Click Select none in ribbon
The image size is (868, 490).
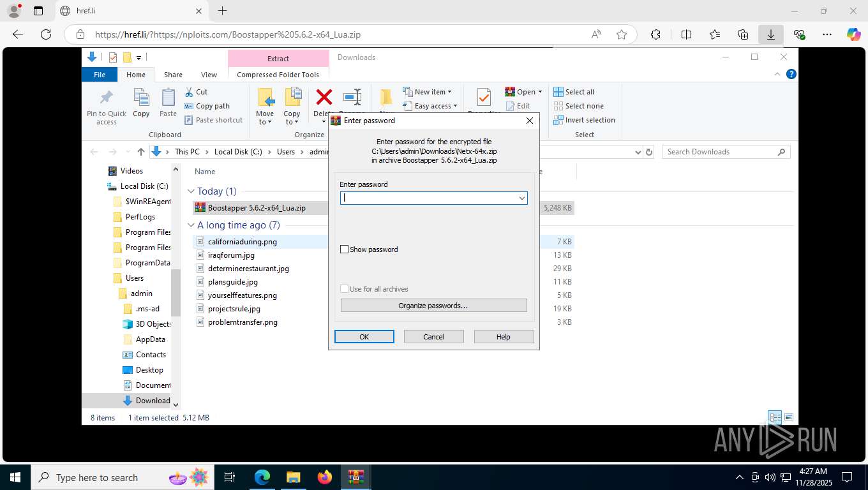coord(578,106)
